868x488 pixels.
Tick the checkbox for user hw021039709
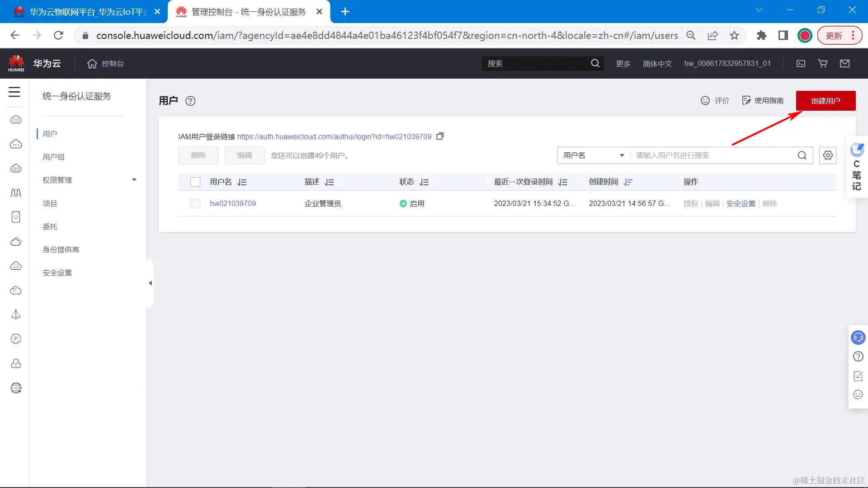(x=195, y=204)
